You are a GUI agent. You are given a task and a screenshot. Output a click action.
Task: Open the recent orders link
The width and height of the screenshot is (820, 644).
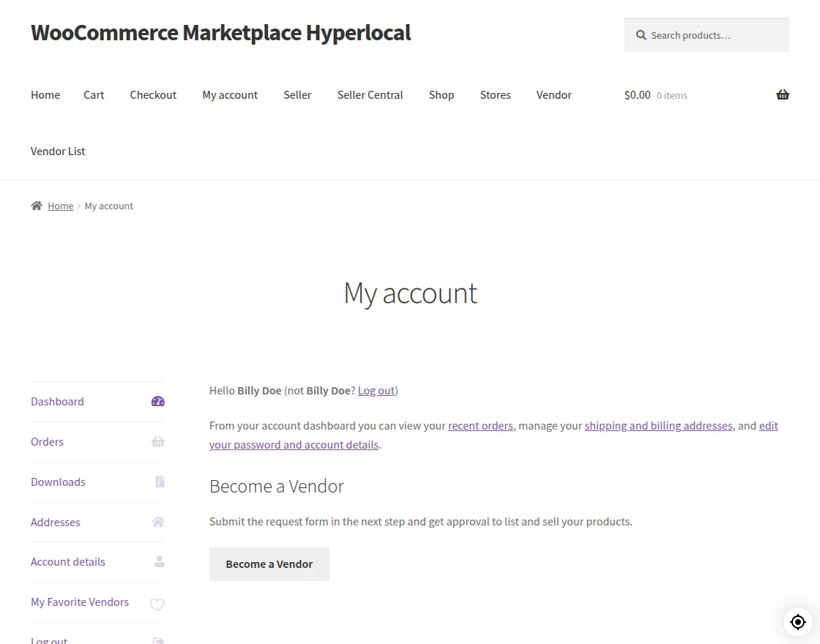pyautogui.click(x=480, y=425)
